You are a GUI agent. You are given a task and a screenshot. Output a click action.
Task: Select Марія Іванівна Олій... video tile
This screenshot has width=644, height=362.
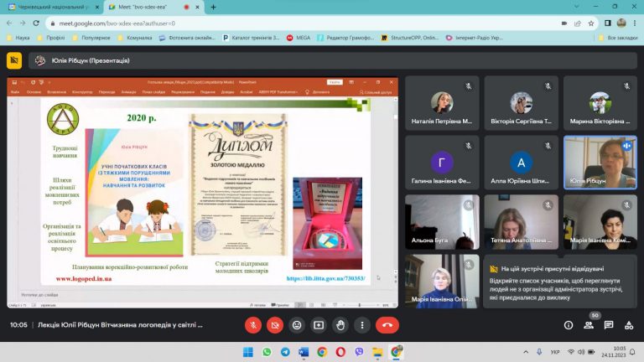coord(442,282)
